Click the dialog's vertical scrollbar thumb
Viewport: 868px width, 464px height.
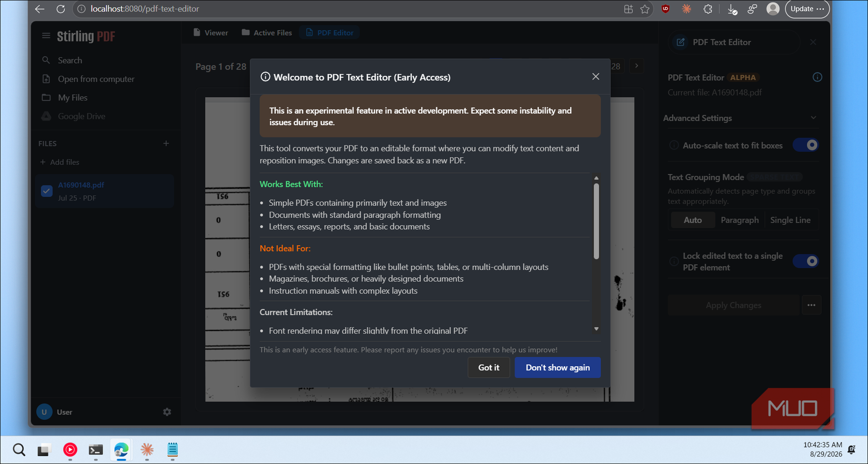click(x=596, y=221)
